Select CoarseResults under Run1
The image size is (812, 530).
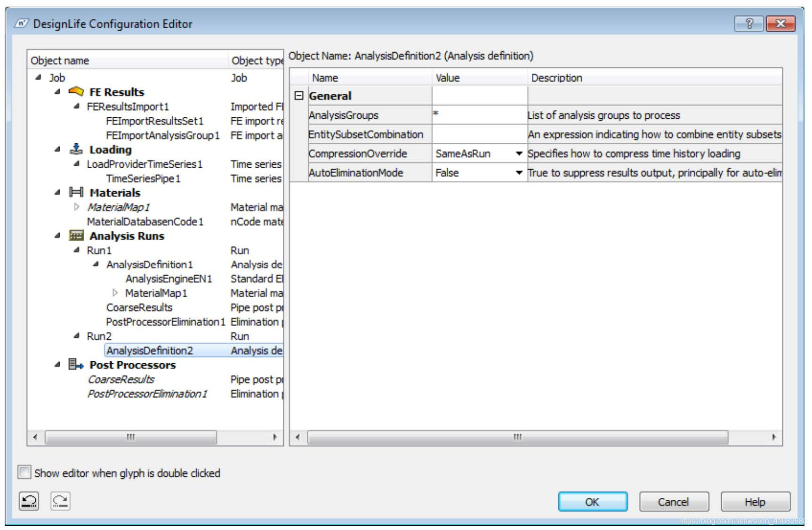coord(139,308)
